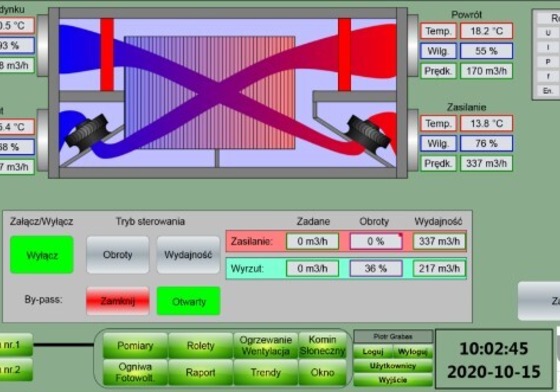Open the Rolety screen
This screenshot has height=392, width=560.
[x=200, y=346]
